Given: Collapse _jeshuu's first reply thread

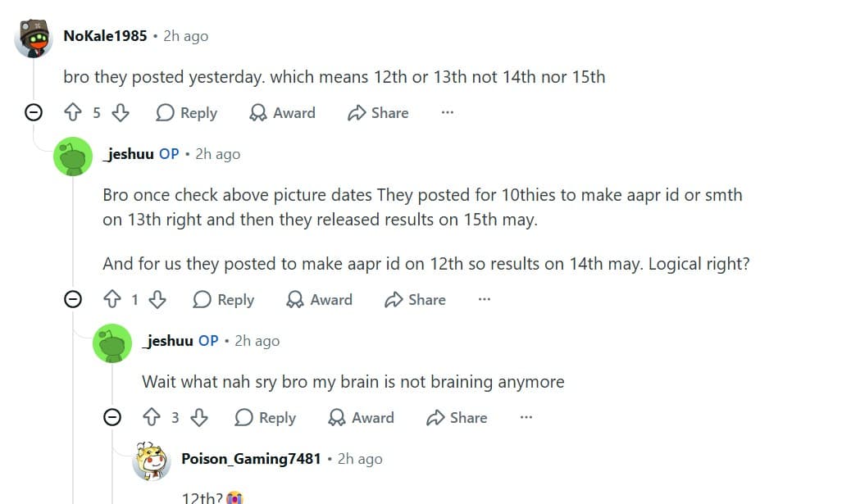Looking at the screenshot, I should tap(73, 299).
